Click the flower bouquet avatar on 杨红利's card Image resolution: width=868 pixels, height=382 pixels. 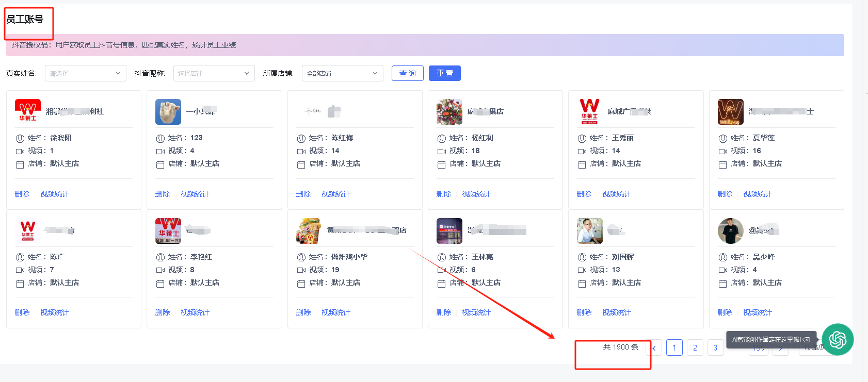pos(449,111)
